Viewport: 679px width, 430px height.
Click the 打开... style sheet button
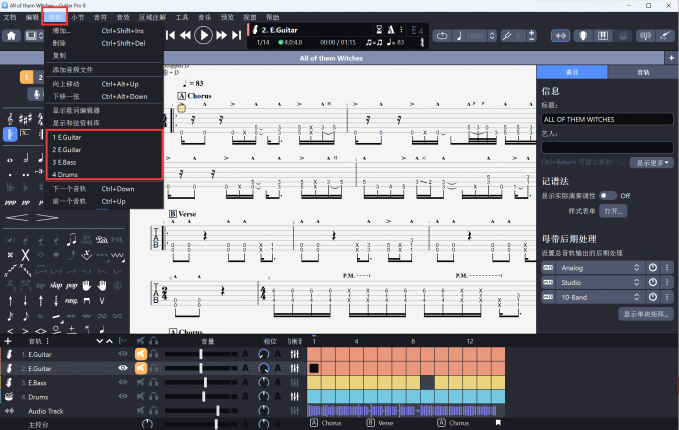coord(613,212)
